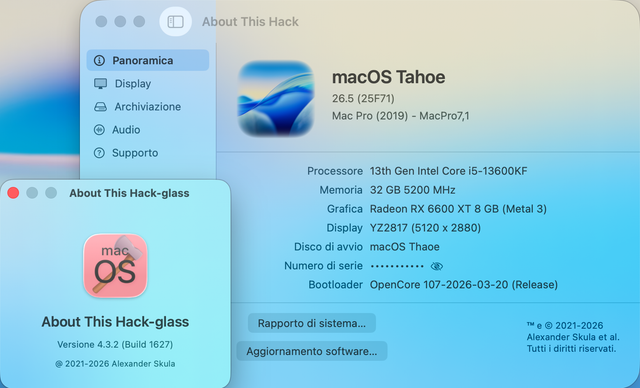Viewport: 640px width, 388px height.
Task: Click 'Mac Pro (2019) - MacPro7,1' text
Action: pyautogui.click(x=401, y=116)
